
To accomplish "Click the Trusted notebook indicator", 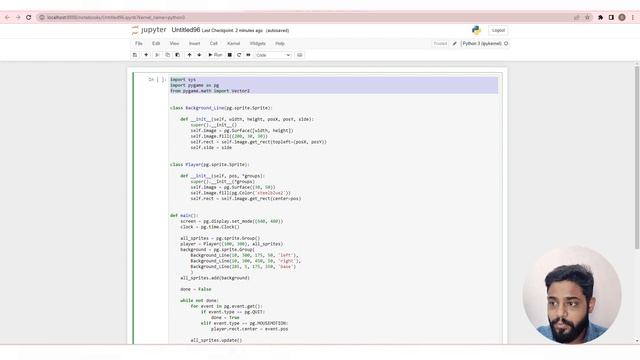I will coord(440,43).
